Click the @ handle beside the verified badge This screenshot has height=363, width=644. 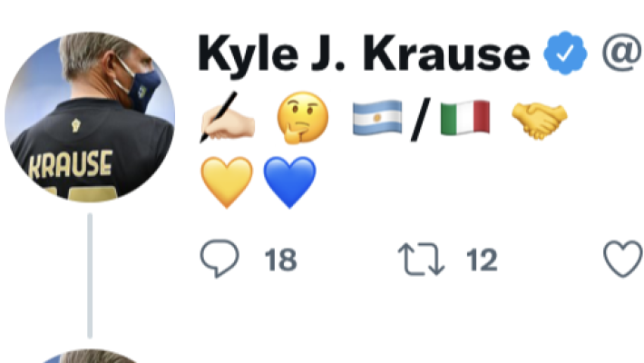coord(622,54)
